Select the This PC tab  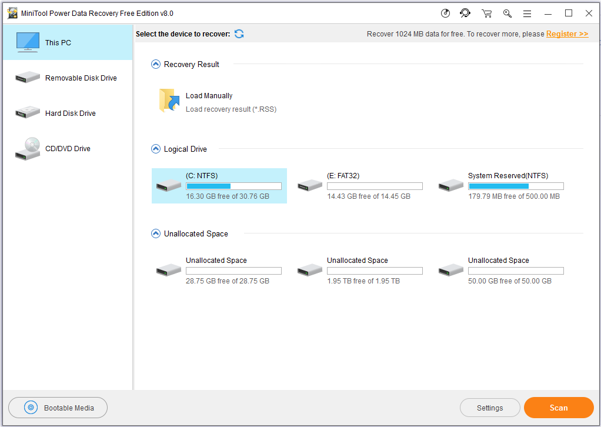coord(68,42)
